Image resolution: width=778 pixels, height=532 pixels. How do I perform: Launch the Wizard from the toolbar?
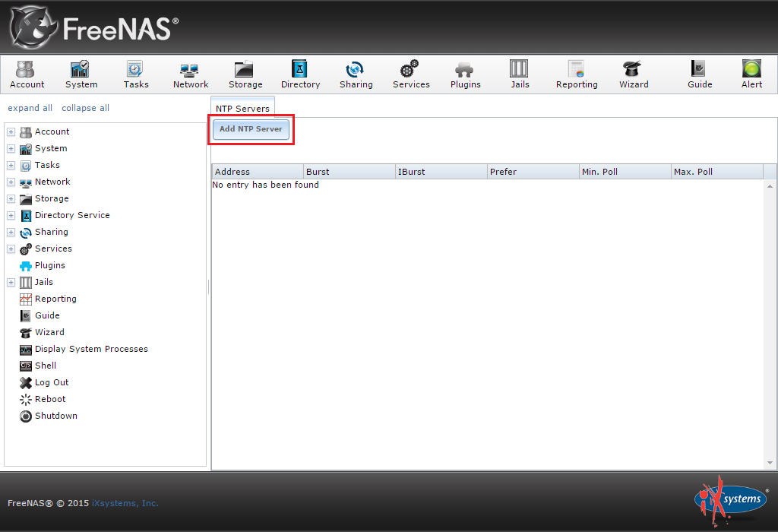pyautogui.click(x=634, y=74)
